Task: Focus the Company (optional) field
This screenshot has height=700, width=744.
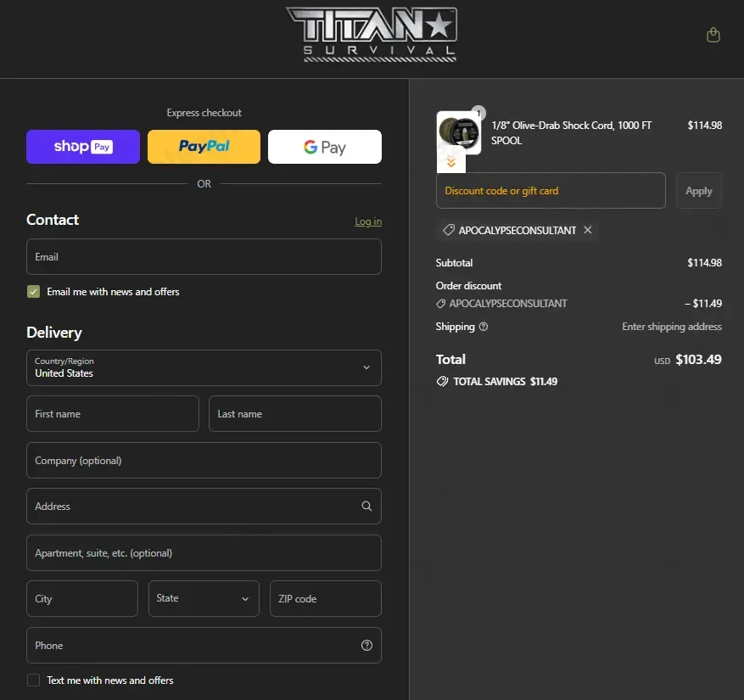Action: [204, 461]
